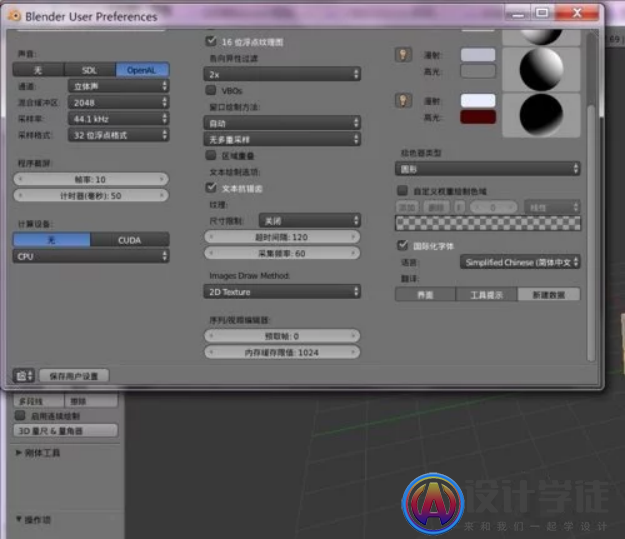The image size is (625, 539).
Task: Toggle the 国际化字体 checkbox
Action: [x=403, y=245]
